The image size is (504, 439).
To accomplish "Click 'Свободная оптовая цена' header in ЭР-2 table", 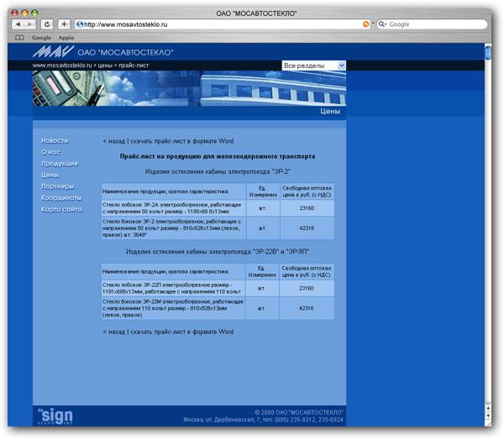I will tap(307, 191).
